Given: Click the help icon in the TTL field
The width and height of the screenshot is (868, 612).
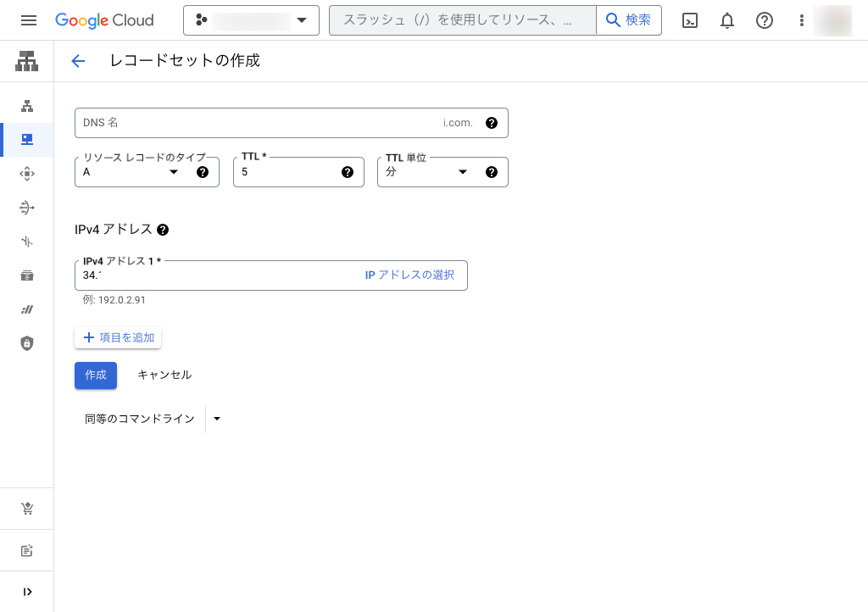Looking at the screenshot, I should [347, 172].
